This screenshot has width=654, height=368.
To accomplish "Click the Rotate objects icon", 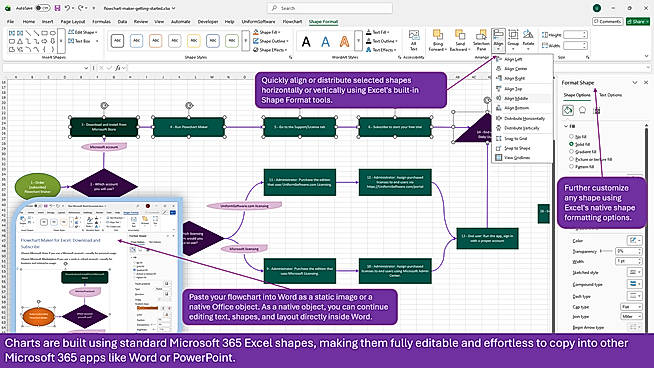I will (x=528, y=40).
